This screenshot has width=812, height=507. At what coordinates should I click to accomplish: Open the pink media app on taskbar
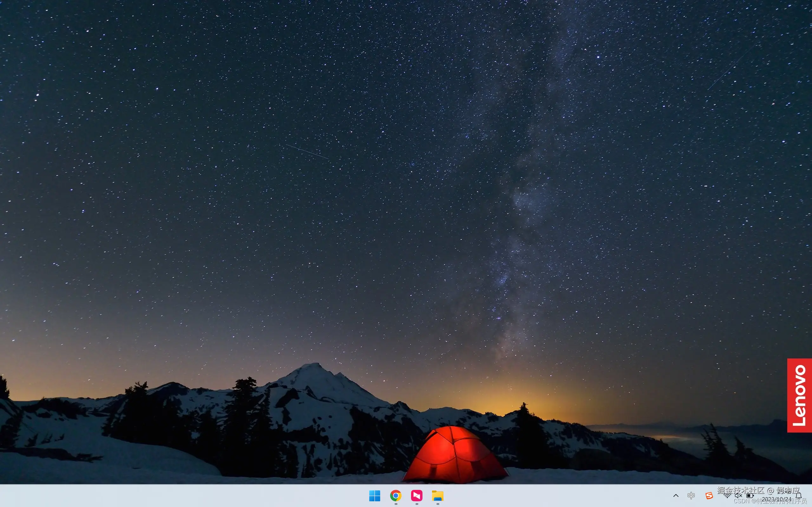pyautogui.click(x=417, y=496)
